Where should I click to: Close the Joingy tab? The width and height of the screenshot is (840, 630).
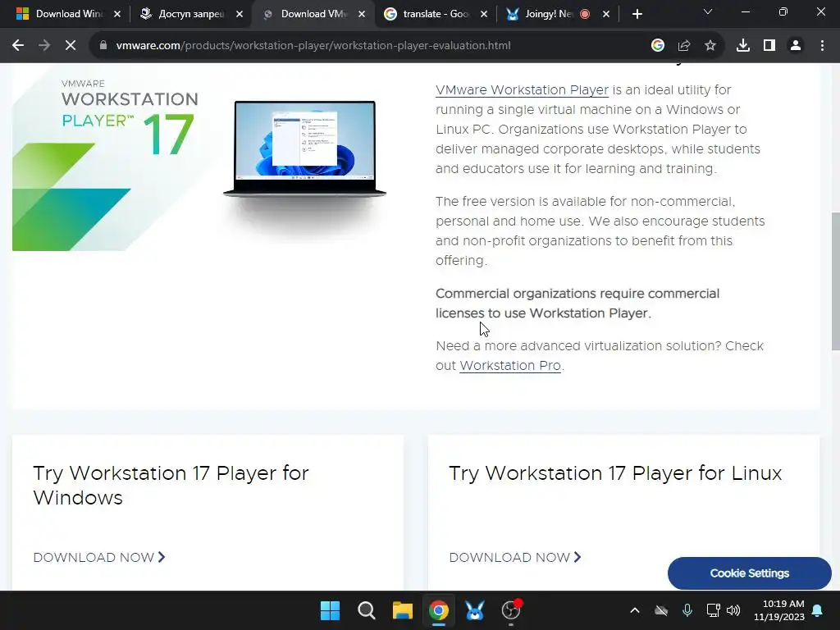(606, 15)
